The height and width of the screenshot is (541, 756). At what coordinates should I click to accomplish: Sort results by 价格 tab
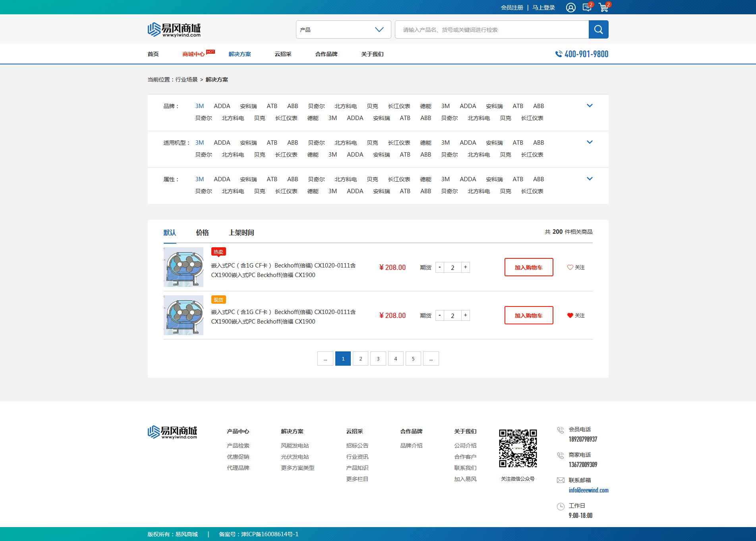pos(202,233)
